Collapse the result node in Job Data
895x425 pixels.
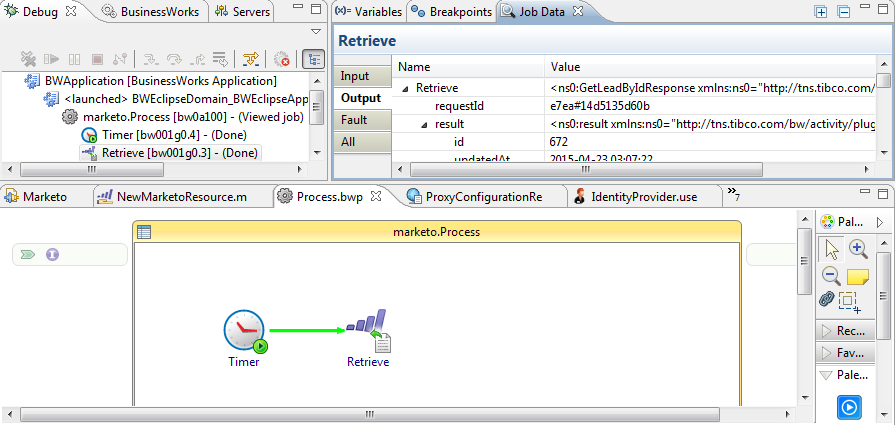click(425, 124)
